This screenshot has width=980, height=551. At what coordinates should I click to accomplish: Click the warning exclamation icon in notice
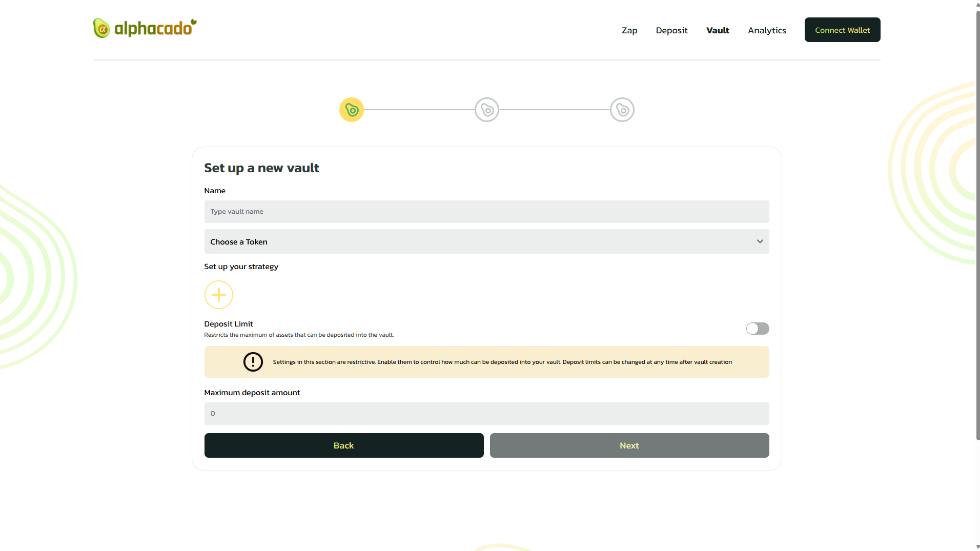(253, 362)
